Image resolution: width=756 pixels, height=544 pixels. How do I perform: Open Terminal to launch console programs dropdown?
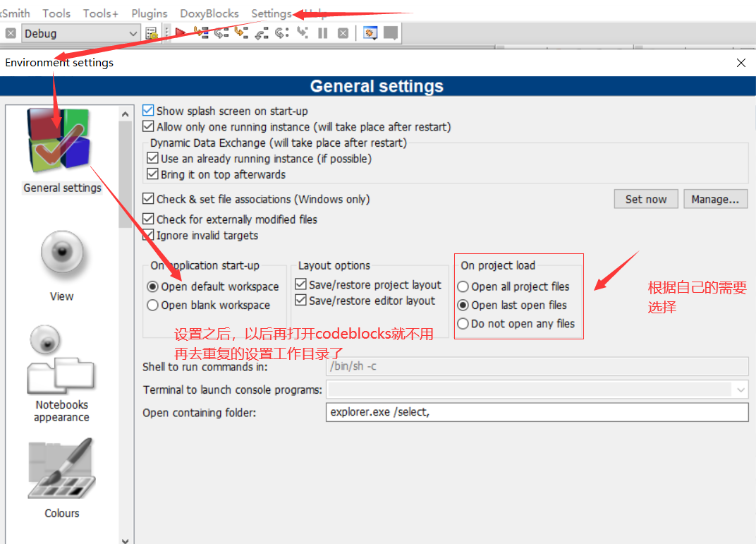coord(537,389)
